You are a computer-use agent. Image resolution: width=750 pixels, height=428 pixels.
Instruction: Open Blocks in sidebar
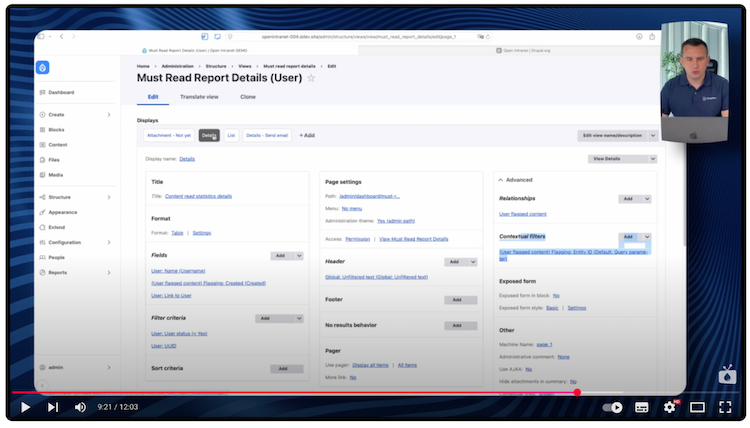click(x=56, y=130)
